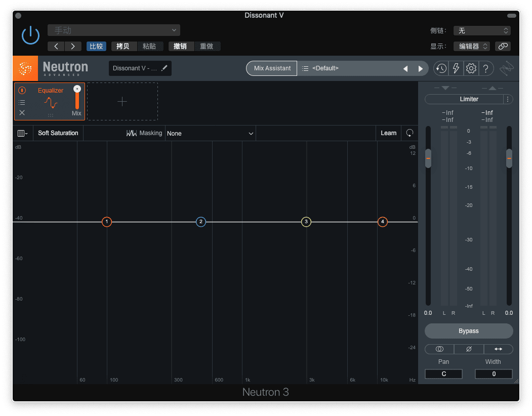
Task: Click the link chain icon
Action: [503, 46]
